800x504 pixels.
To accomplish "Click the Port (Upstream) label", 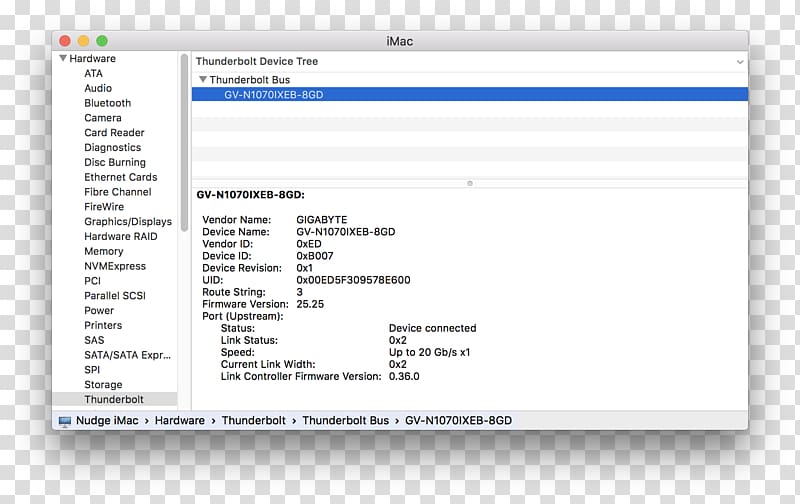I will 242,316.
